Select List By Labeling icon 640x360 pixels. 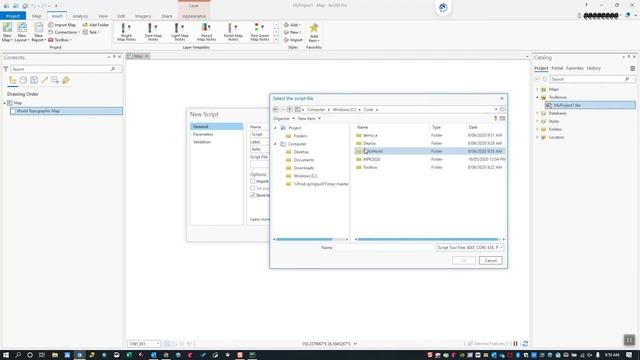pyautogui.click(x=66, y=80)
